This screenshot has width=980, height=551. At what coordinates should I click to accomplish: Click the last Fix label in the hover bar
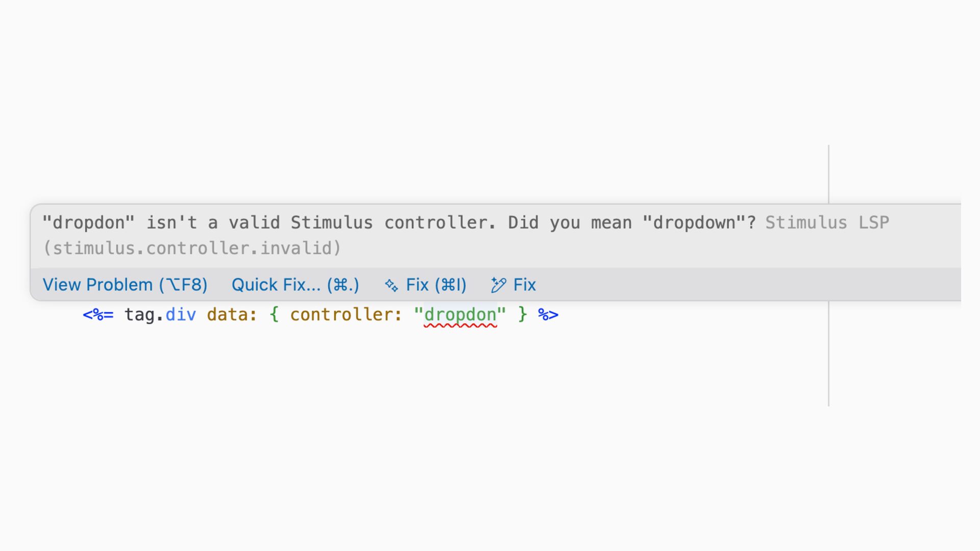[524, 285]
